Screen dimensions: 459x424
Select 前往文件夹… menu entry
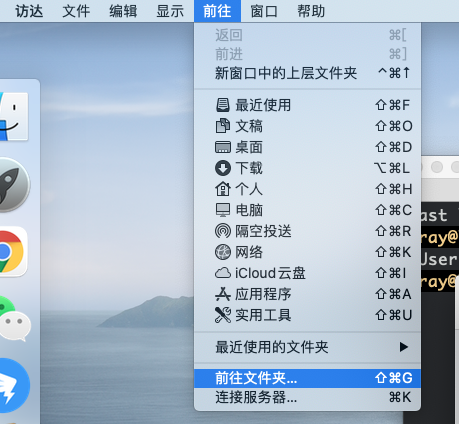(307, 378)
